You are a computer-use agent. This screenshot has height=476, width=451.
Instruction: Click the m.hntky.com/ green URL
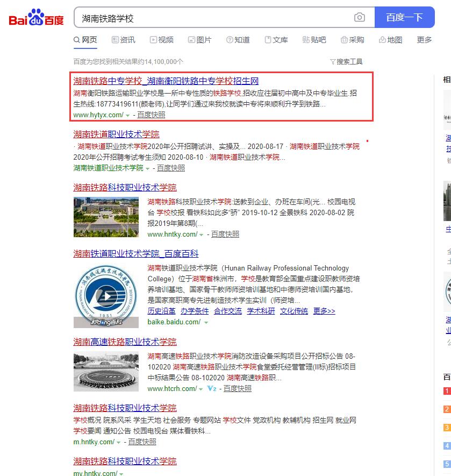(x=94, y=442)
